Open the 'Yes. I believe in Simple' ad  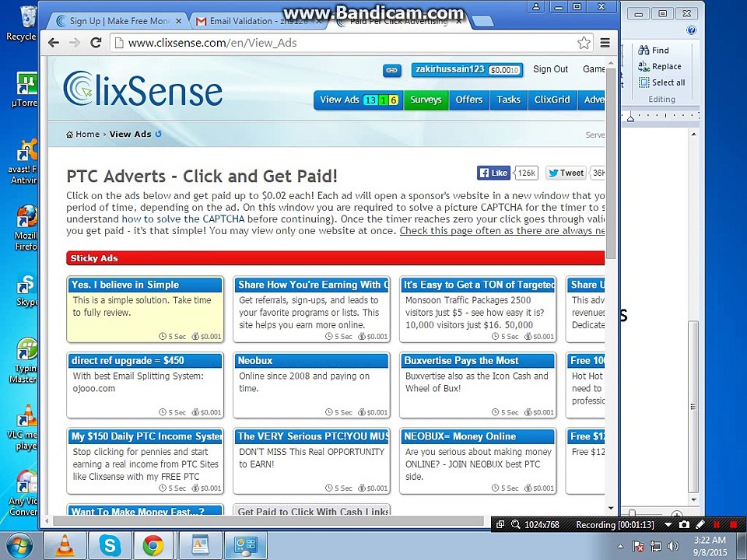145,309
